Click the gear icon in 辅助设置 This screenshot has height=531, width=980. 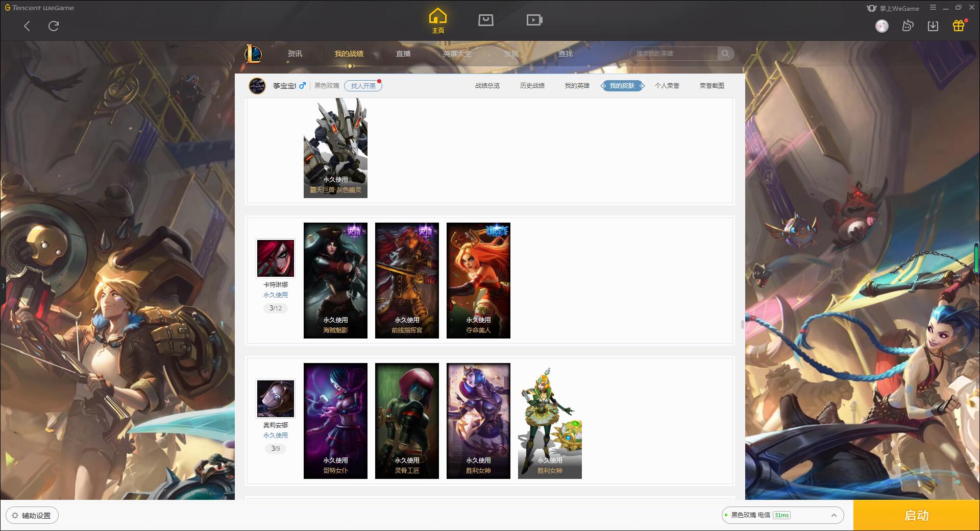pyautogui.click(x=15, y=516)
